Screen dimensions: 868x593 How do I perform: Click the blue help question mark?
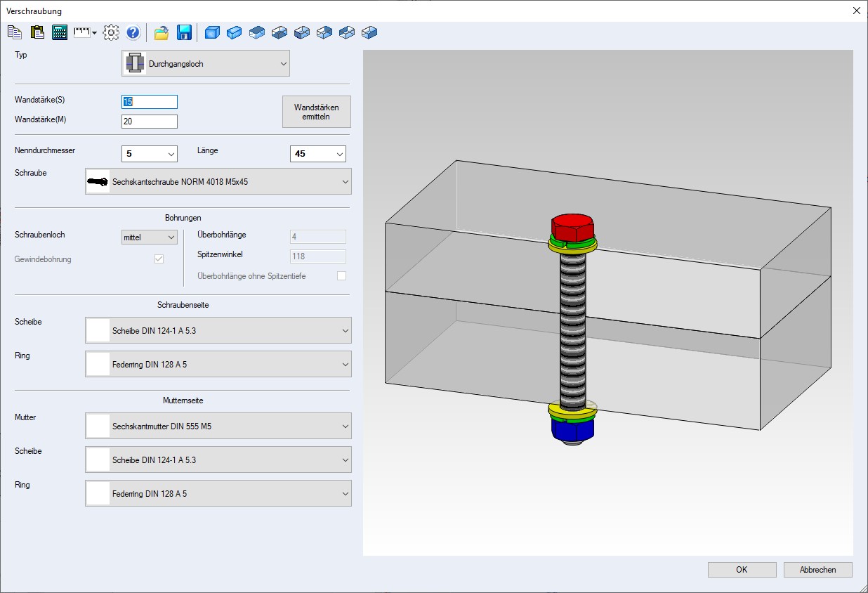133,32
